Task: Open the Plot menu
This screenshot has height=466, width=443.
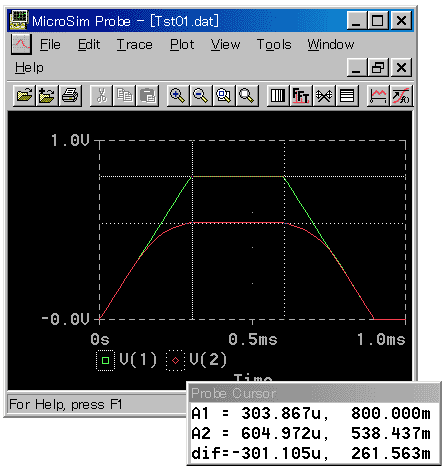Action: click(x=182, y=44)
